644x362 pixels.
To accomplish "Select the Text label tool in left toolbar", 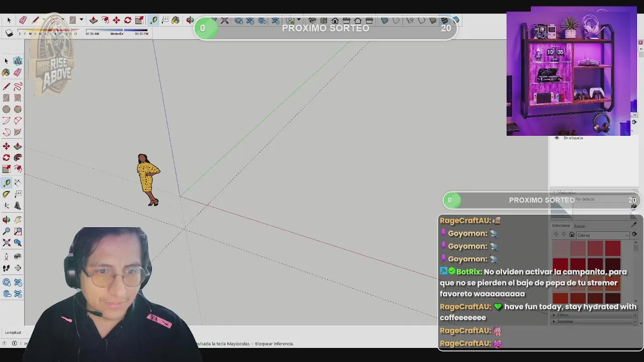I will (18, 194).
